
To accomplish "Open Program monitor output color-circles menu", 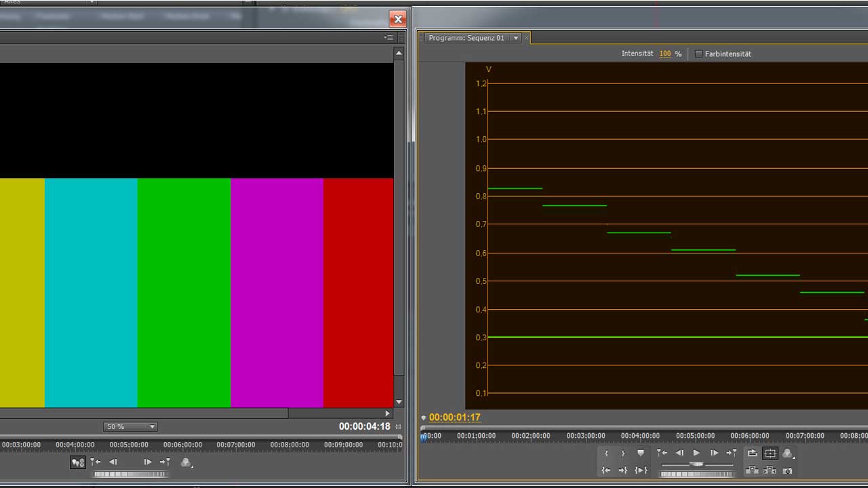I will [787, 453].
